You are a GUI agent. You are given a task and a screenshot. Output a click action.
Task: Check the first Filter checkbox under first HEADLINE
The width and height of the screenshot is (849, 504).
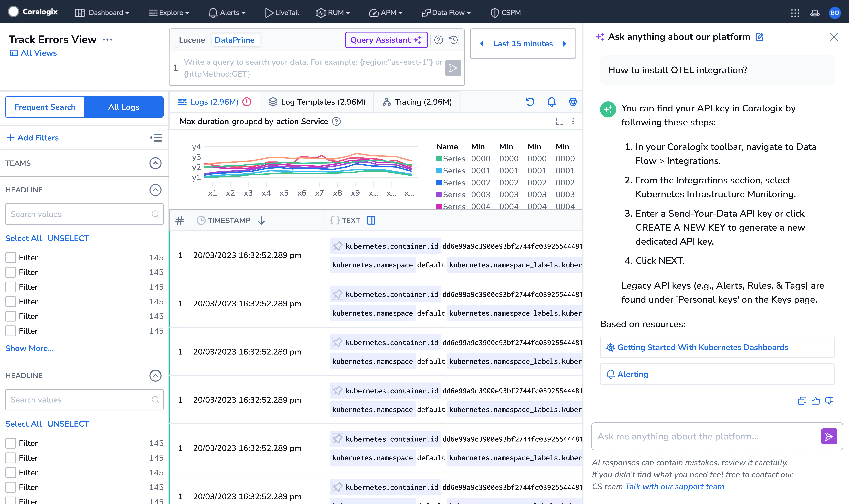coord(11,257)
